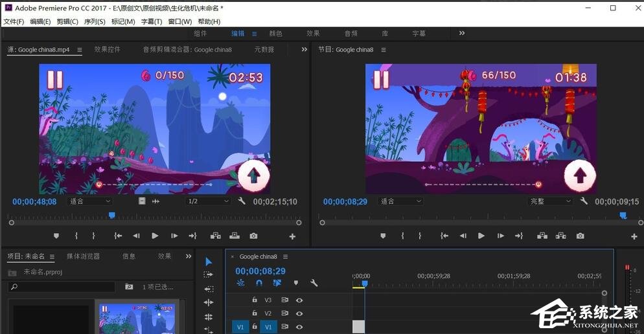Image resolution: width=644 pixels, height=334 pixels.
Task: Toggle Snap magnet in the timeline
Action: [259, 283]
